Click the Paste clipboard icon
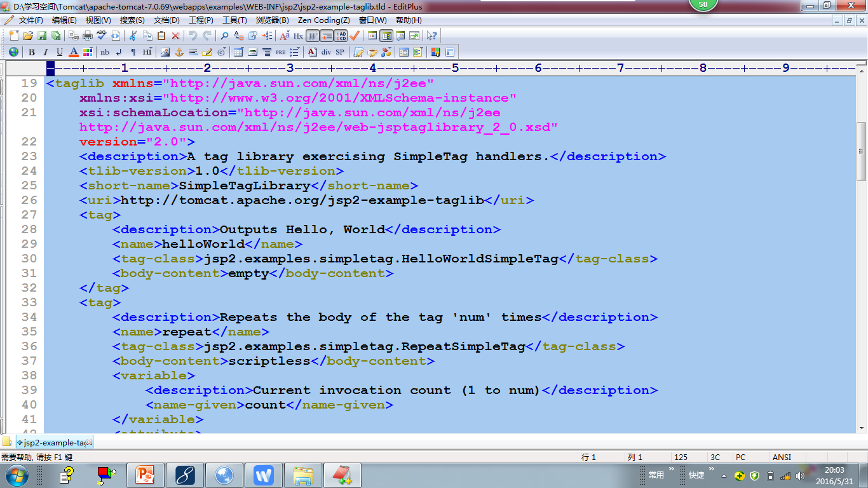Image resolution: width=868 pixels, height=488 pixels. click(161, 36)
